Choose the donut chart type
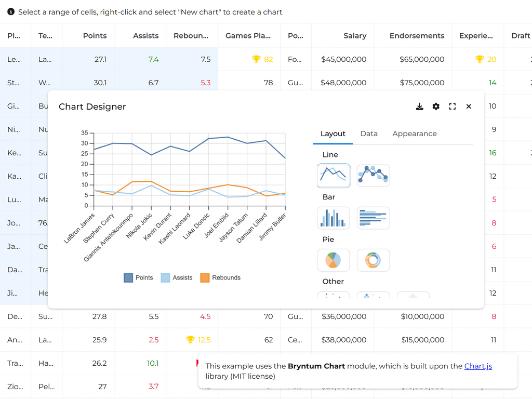 [x=373, y=260]
